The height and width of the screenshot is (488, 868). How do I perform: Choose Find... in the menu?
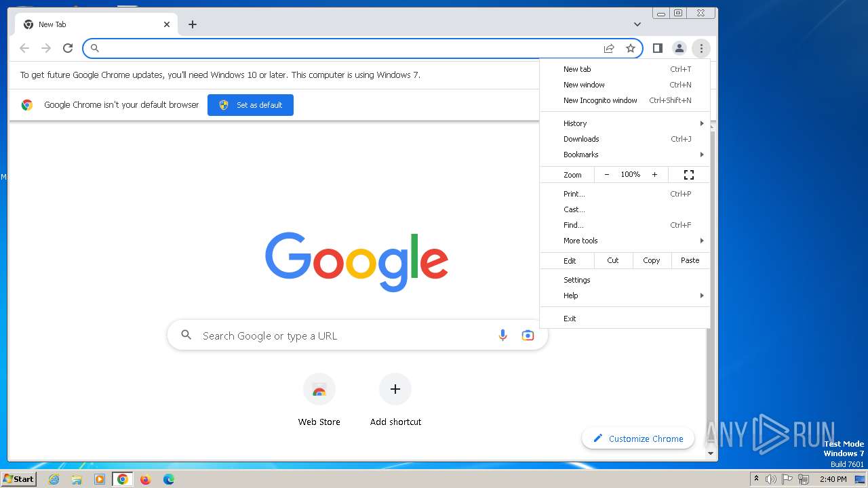pos(625,225)
